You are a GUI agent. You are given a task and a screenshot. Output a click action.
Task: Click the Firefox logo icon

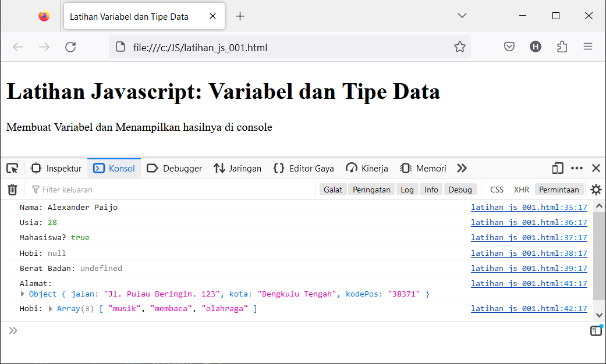pos(44,16)
